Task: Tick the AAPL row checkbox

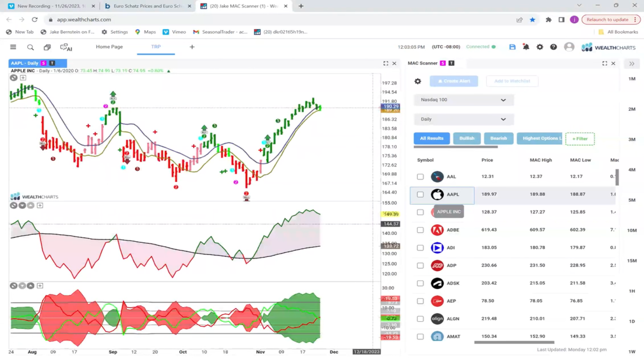Action: click(420, 195)
